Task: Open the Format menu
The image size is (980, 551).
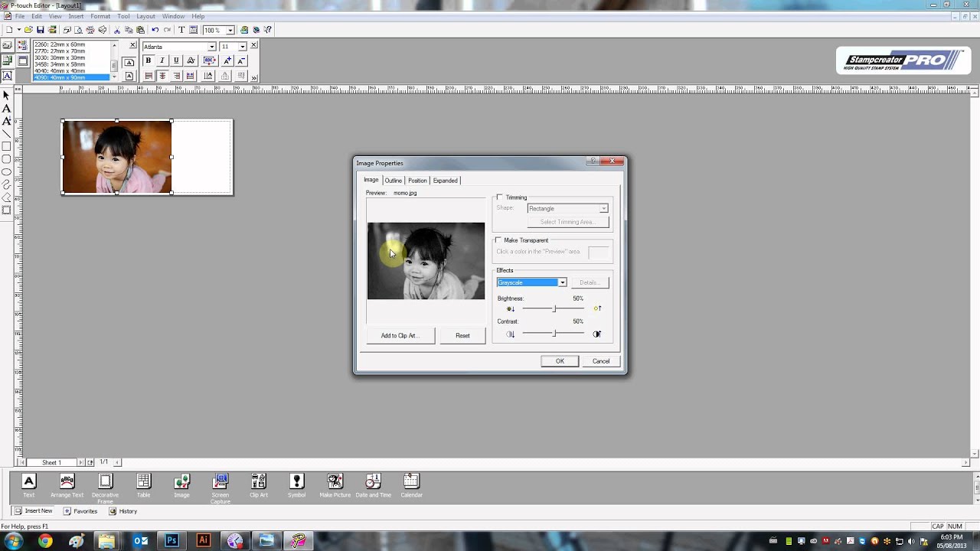Action: tap(100, 16)
